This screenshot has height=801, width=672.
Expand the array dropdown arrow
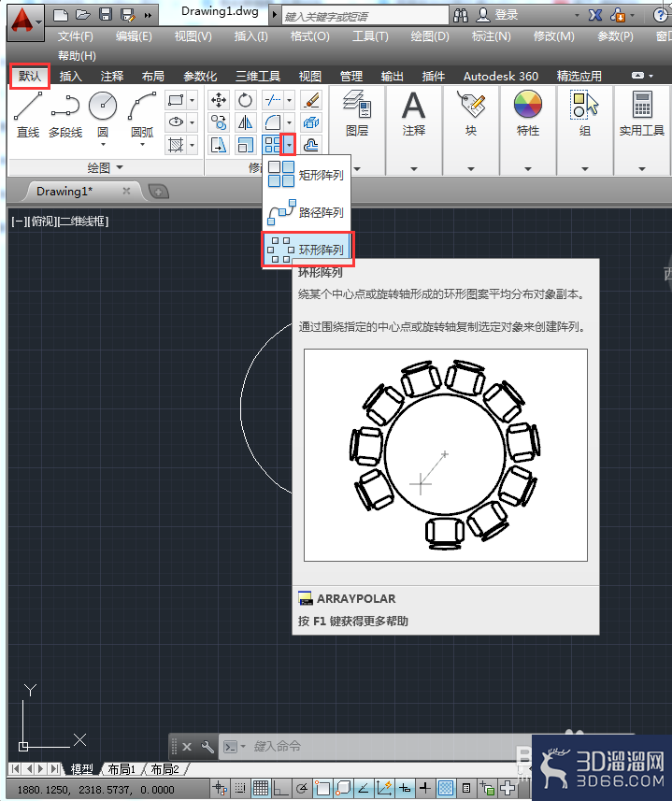click(289, 145)
